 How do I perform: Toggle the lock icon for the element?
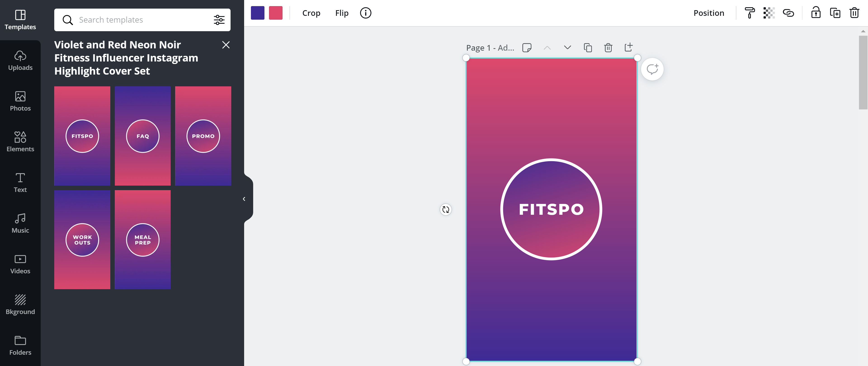(x=815, y=13)
